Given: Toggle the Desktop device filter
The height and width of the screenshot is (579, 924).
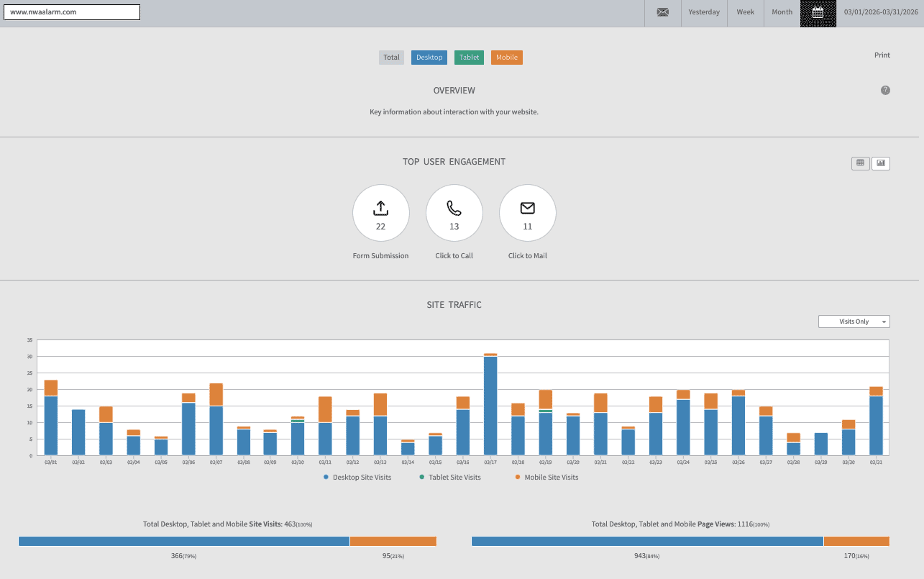Looking at the screenshot, I should click(429, 58).
